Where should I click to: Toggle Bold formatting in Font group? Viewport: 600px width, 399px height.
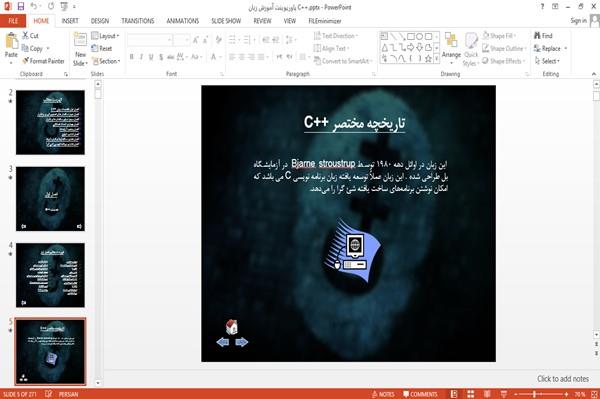(x=132, y=57)
